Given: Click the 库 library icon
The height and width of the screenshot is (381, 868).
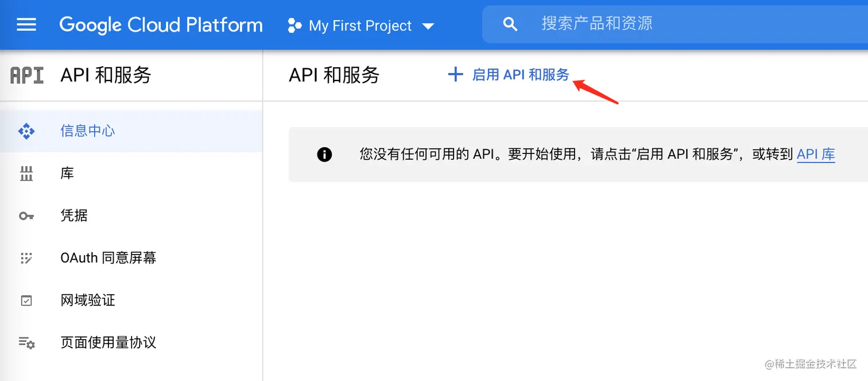Looking at the screenshot, I should [26, 174].
